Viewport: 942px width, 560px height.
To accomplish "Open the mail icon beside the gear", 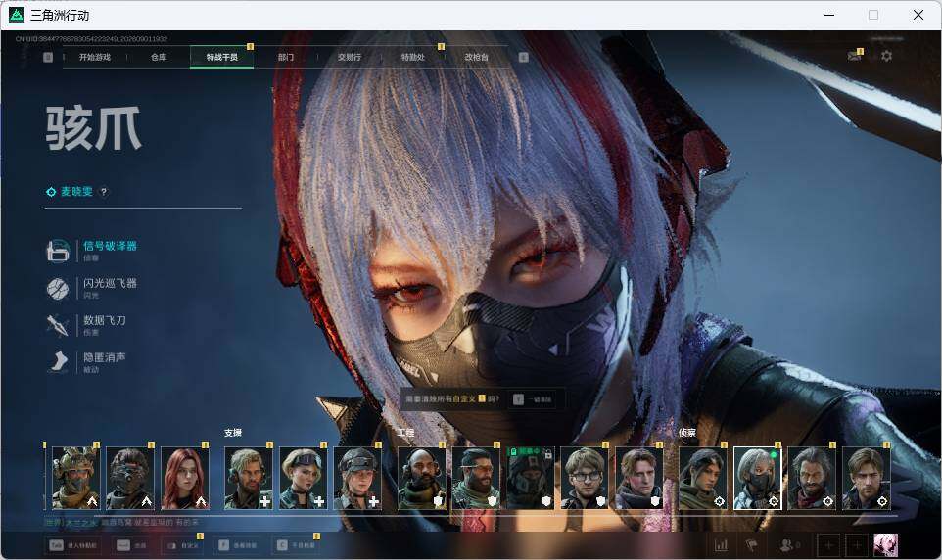I will point(854,56).
